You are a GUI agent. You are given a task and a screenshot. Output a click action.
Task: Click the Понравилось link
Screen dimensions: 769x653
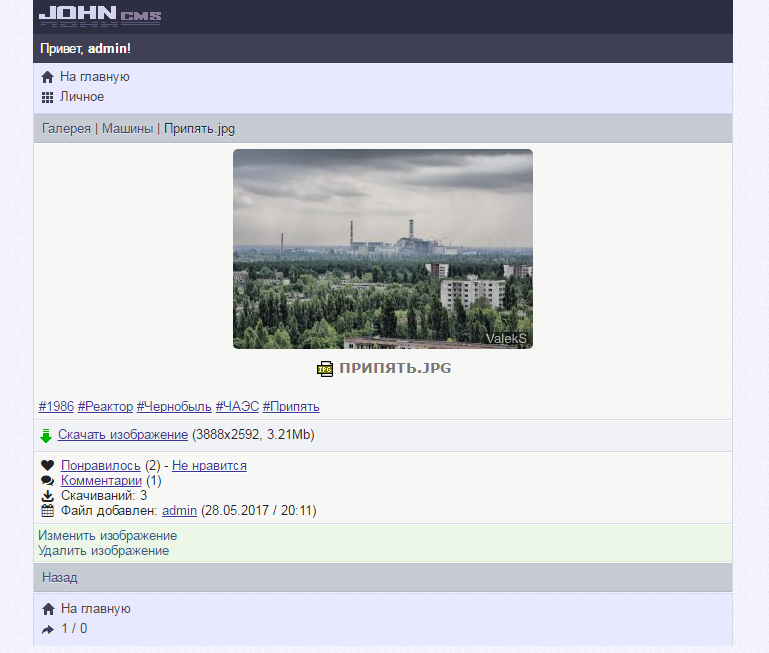[x=101, y=466]
